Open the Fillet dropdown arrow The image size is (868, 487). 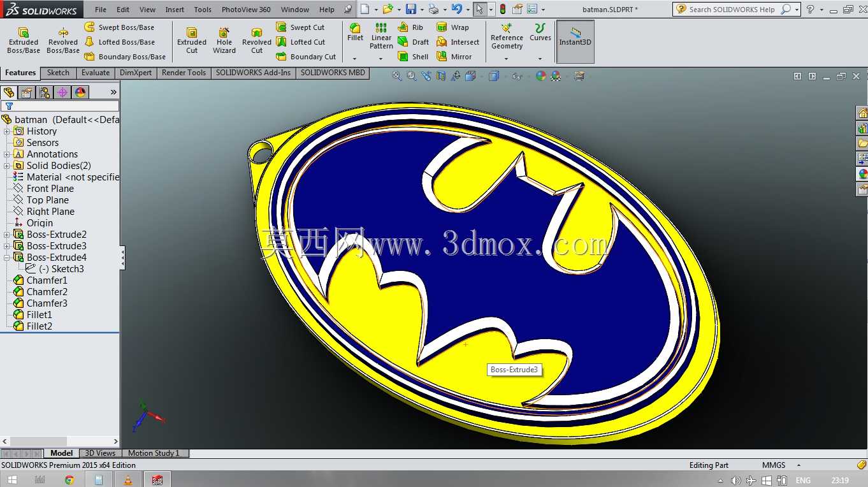point(355,58)
